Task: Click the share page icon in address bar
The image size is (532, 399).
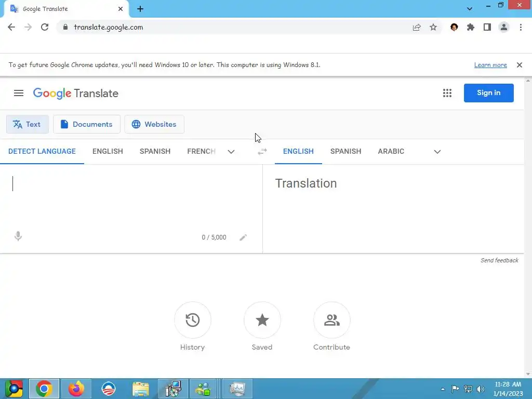Action: click(417, 28)
